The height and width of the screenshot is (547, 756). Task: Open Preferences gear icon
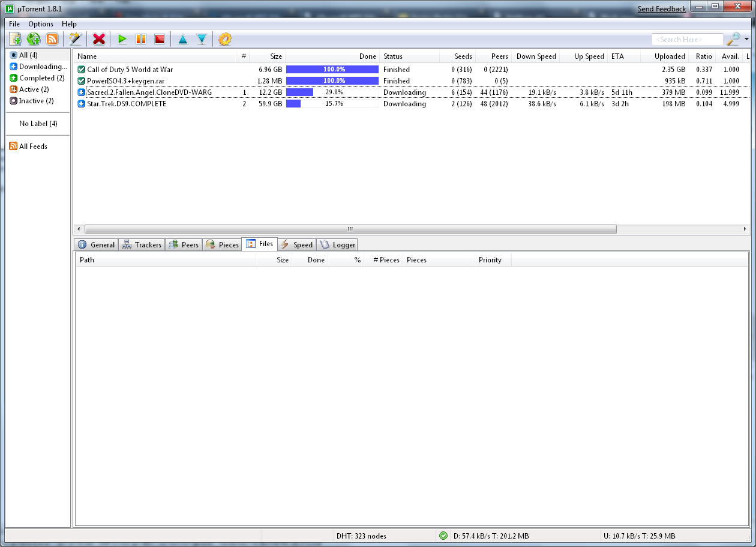(224, 39)
